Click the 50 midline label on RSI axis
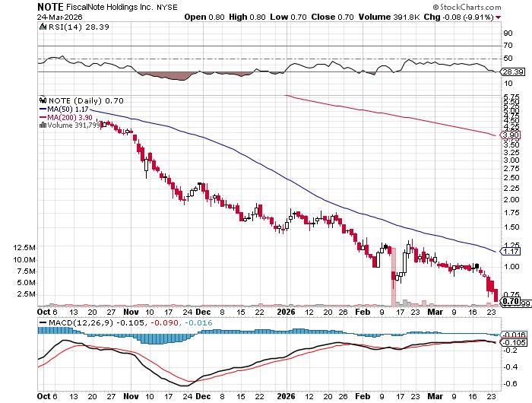 [x=508, y=59]
